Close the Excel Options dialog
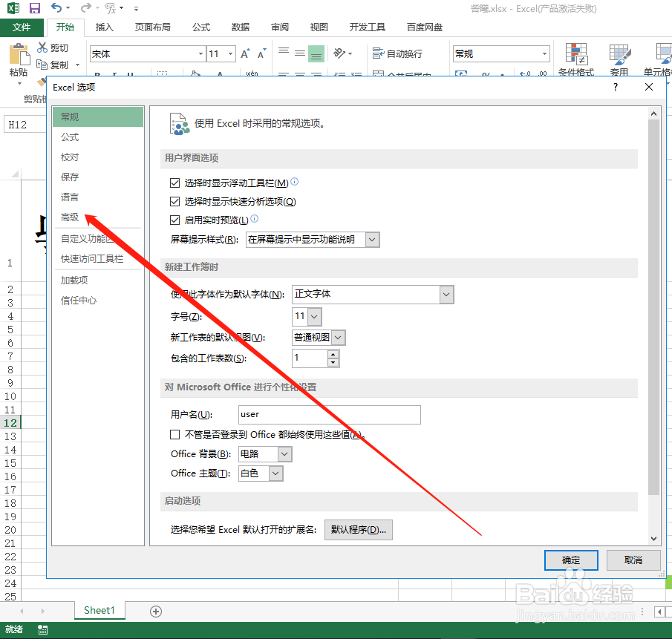Screen dimensions: 672x639 (x=649, y=87)
